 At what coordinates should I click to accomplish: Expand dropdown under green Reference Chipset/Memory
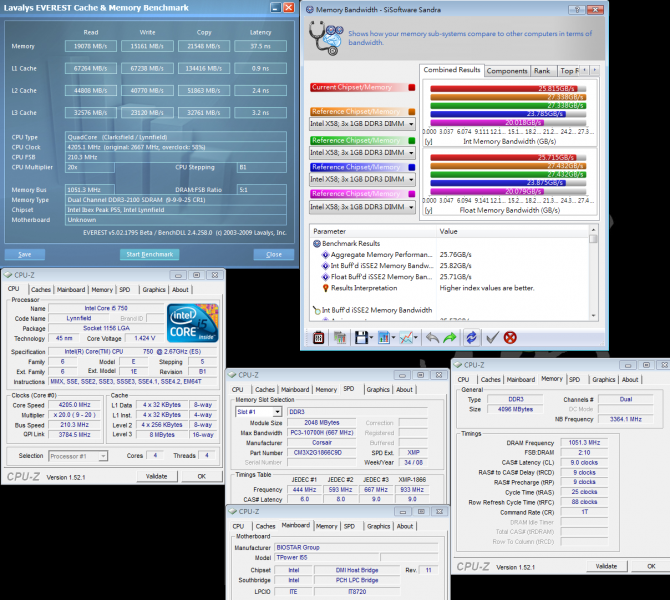point(411,152)
